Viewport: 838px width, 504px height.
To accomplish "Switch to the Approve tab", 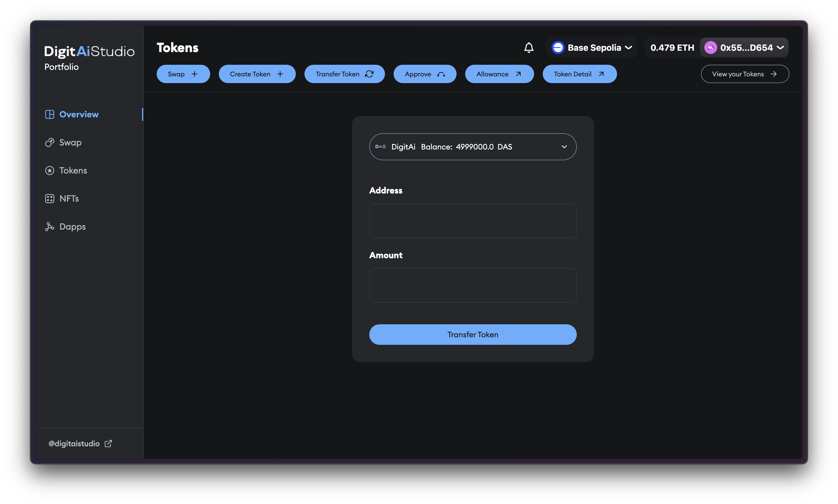I will click(425, 74).
